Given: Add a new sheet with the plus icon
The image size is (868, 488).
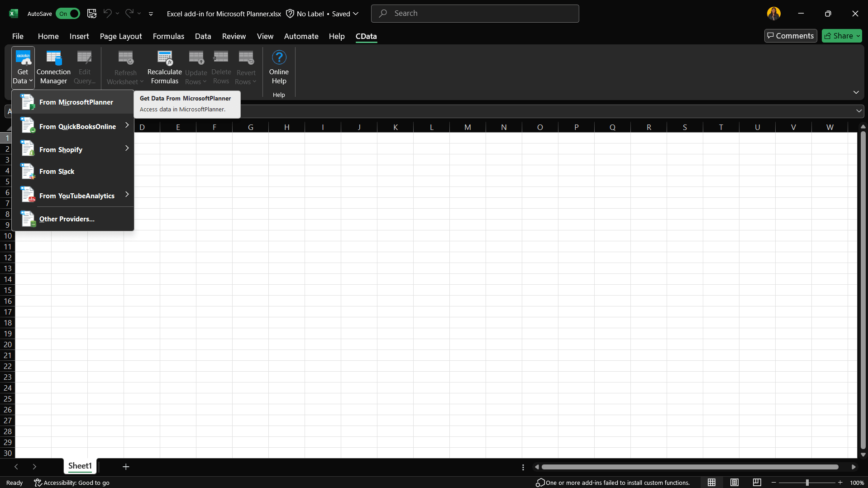Looking at the screenshot, I should pyautogui.click(x=126, y=467).
